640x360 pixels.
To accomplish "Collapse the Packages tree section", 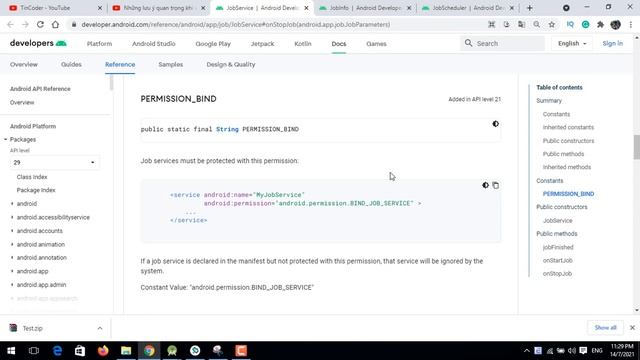I will [x=6, y=140].
